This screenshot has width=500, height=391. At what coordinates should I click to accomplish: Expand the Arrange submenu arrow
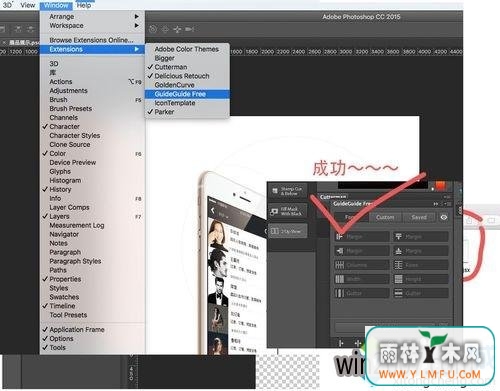[x=136, y=16]
